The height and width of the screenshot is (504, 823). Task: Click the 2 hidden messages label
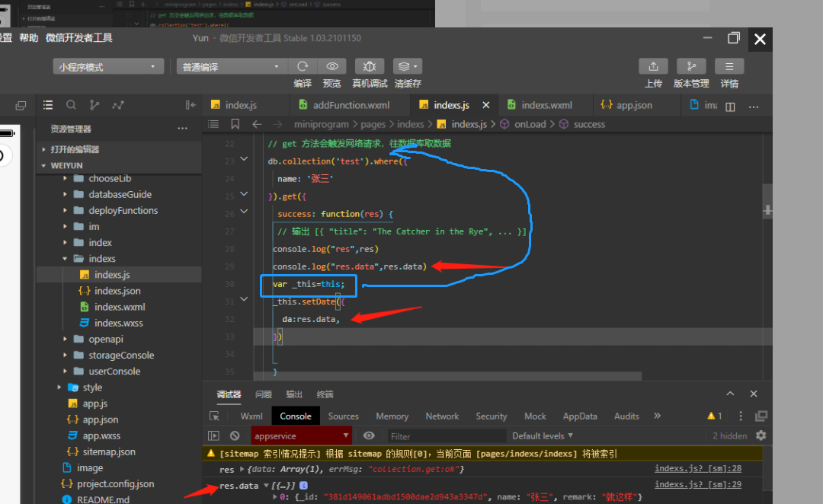click(729, 435)
